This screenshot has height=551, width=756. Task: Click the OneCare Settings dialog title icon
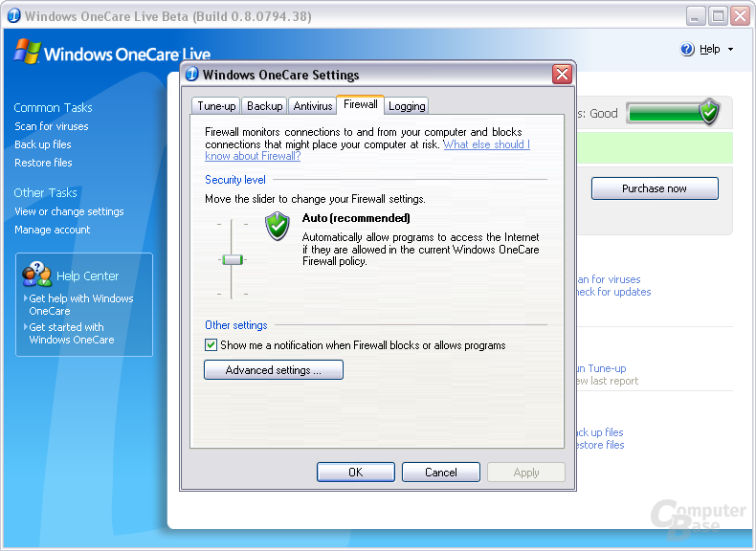(x=192, y=74)
